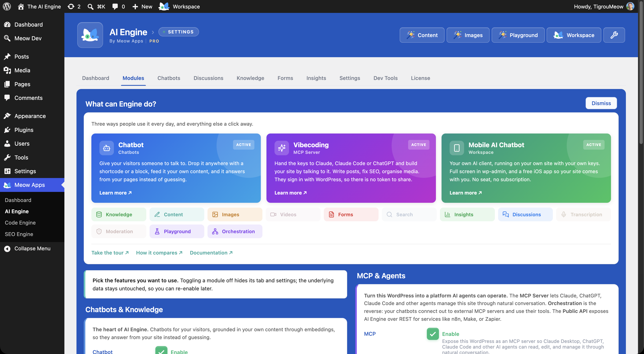Open the Transcription module chip
The height and width of the screenshot is (354, 644).
coord(583,214)
